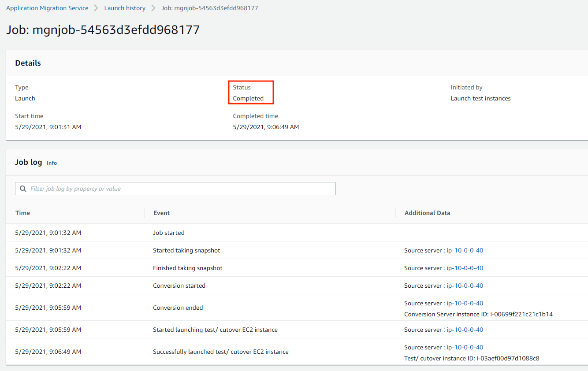Click the Time column header
The width and height of the screenshot is (588, 371).
[22, 213]
